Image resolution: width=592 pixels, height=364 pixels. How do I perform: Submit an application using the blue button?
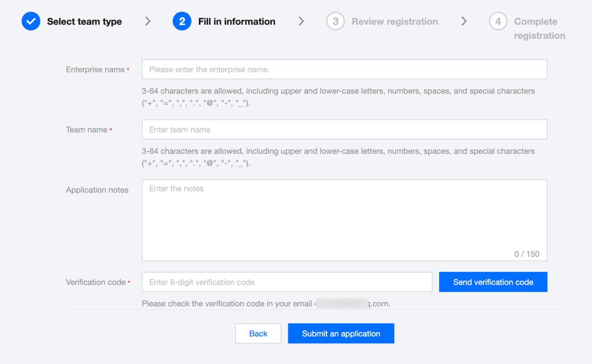coord(341,334)
